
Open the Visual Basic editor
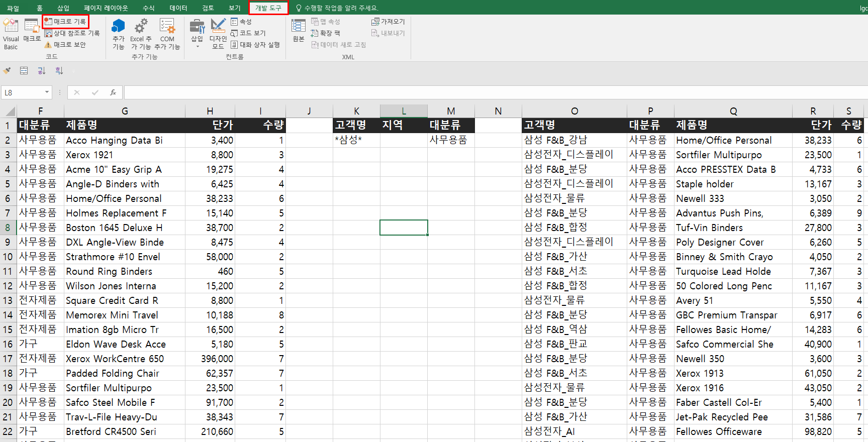coord(11,34)
